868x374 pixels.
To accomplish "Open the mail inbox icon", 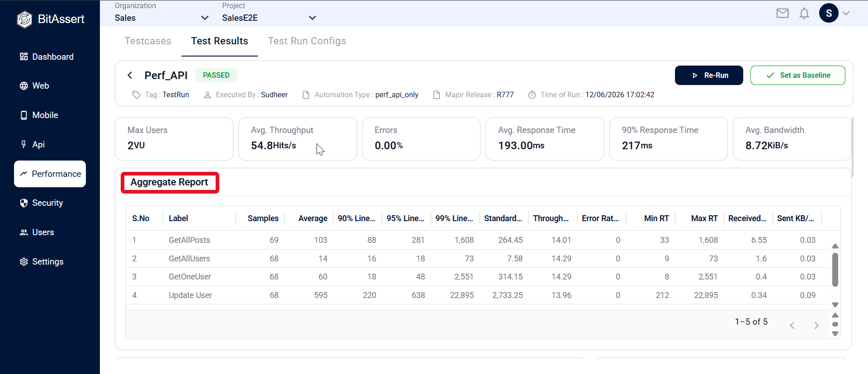I will [x=783, y=14].
